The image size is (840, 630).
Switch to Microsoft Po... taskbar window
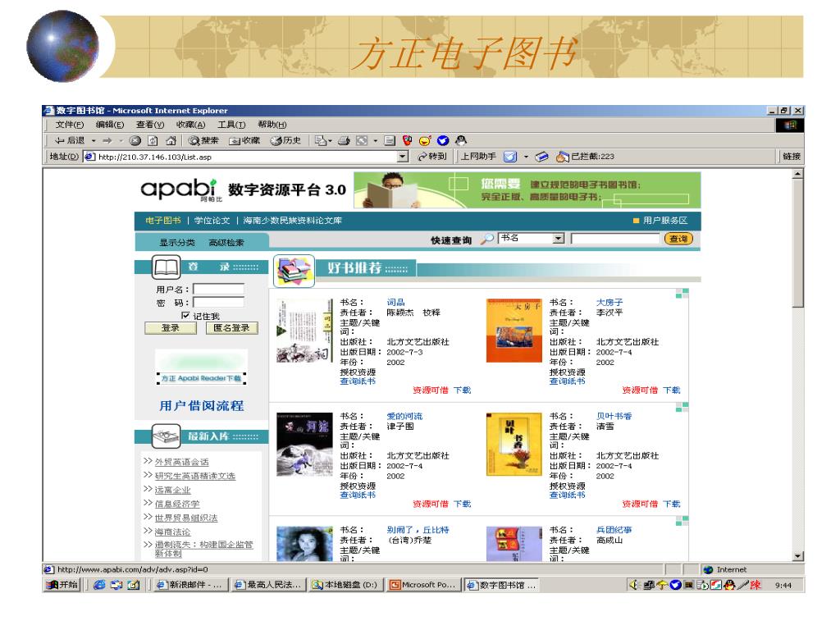pyautogui.click(x=424, y=585)
